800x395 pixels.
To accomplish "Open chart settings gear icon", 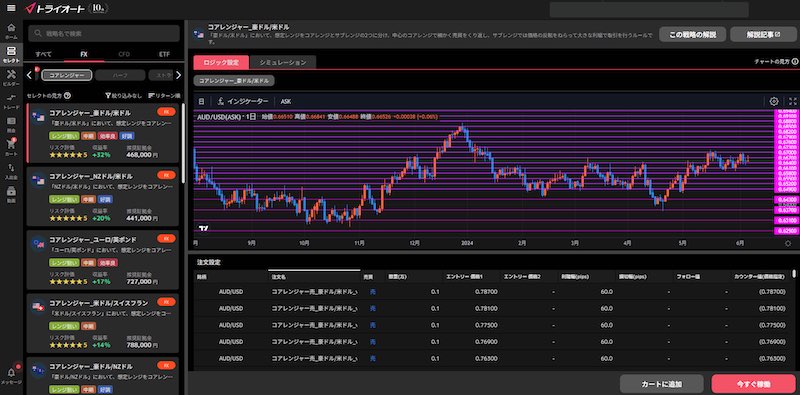I will coord(774,101).
